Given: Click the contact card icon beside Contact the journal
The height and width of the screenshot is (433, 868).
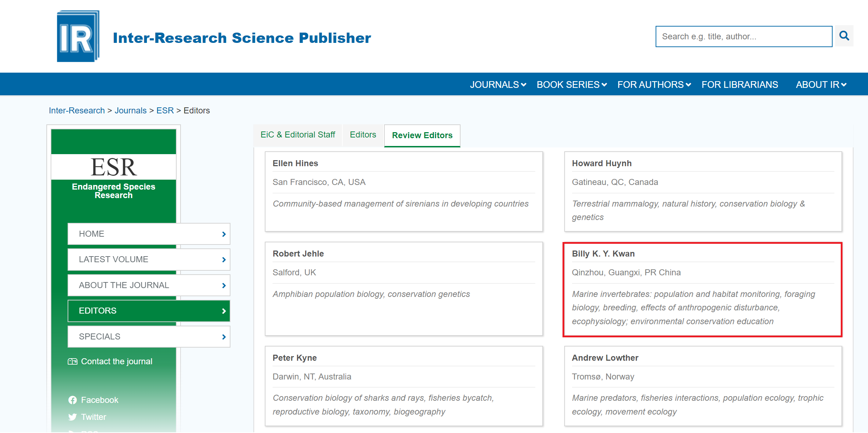Looking at the screenshot, I should pos(73,361).
